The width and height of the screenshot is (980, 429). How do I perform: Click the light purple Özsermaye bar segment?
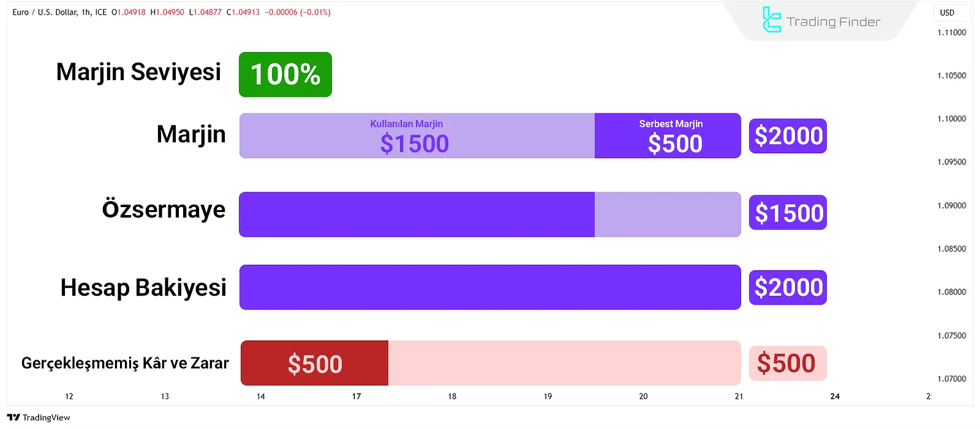coord(668,214)
